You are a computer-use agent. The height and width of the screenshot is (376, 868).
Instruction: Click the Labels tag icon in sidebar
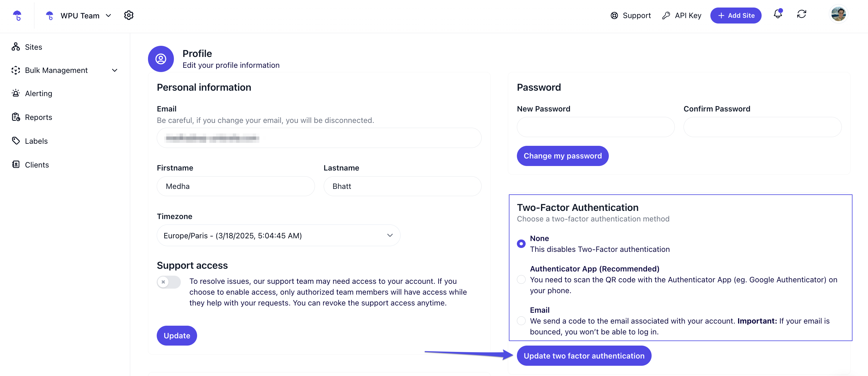click(15, 141)
